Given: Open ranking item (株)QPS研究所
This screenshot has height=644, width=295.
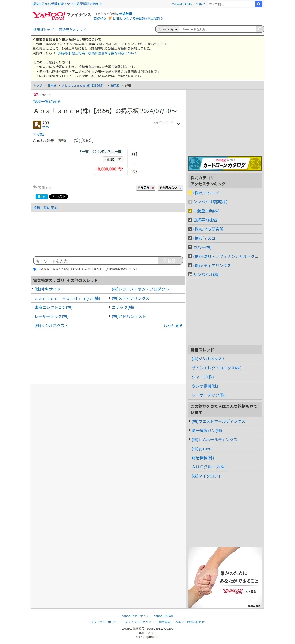Looking at the screenshot, I should pos(208,229).
